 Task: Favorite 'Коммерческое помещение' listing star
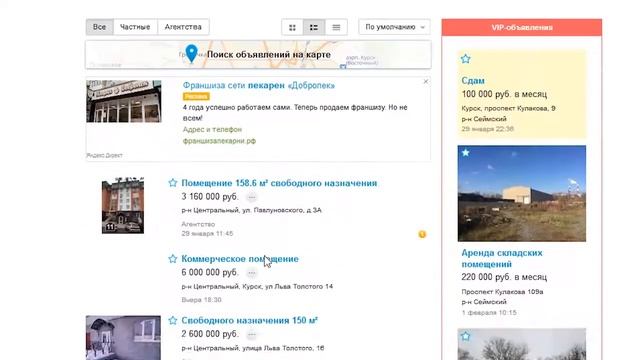click(173, 258)
